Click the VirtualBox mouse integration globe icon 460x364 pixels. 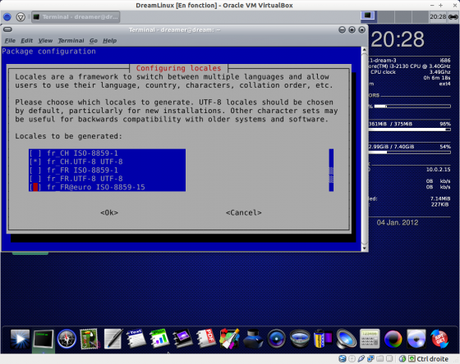point(402,359)
